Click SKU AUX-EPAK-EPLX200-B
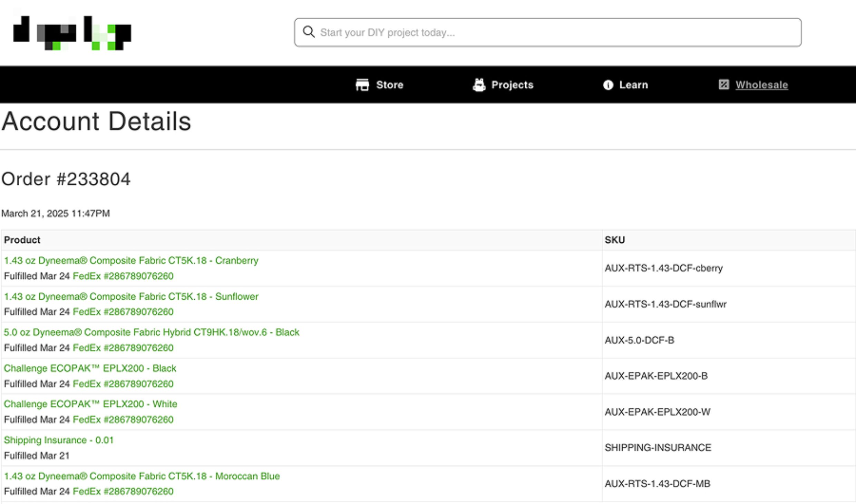Screen dimensions: 856x504 click(x=656, y=376)
